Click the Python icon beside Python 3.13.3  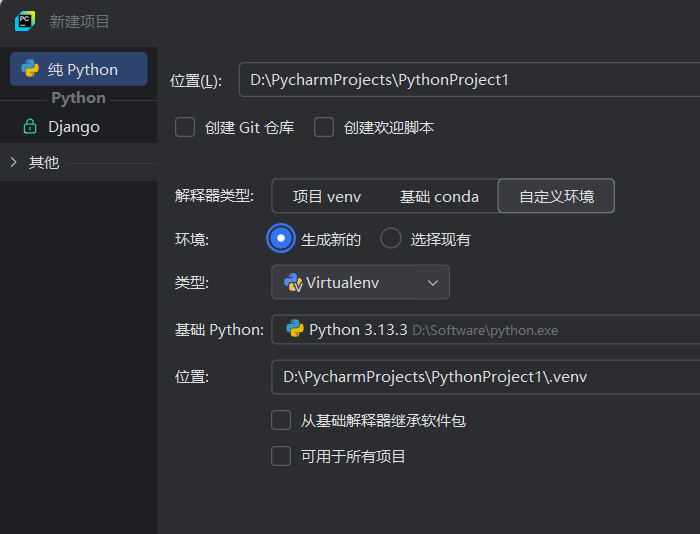tap(295, 329)
